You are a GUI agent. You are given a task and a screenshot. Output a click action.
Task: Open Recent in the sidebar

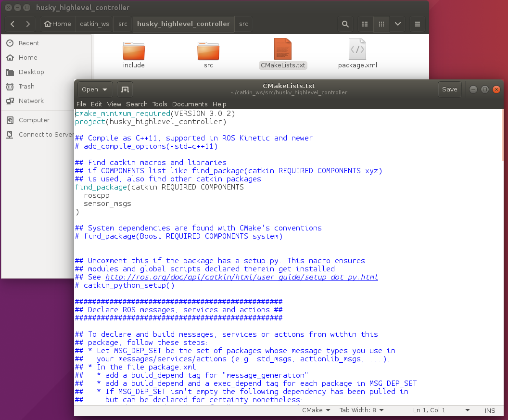tap(46, 43)
